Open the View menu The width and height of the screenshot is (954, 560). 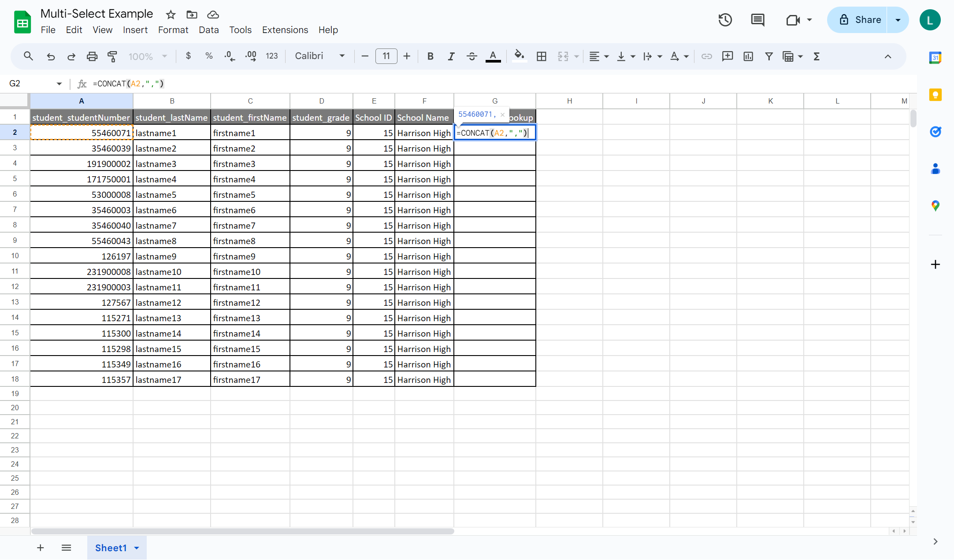coord(103,30)
